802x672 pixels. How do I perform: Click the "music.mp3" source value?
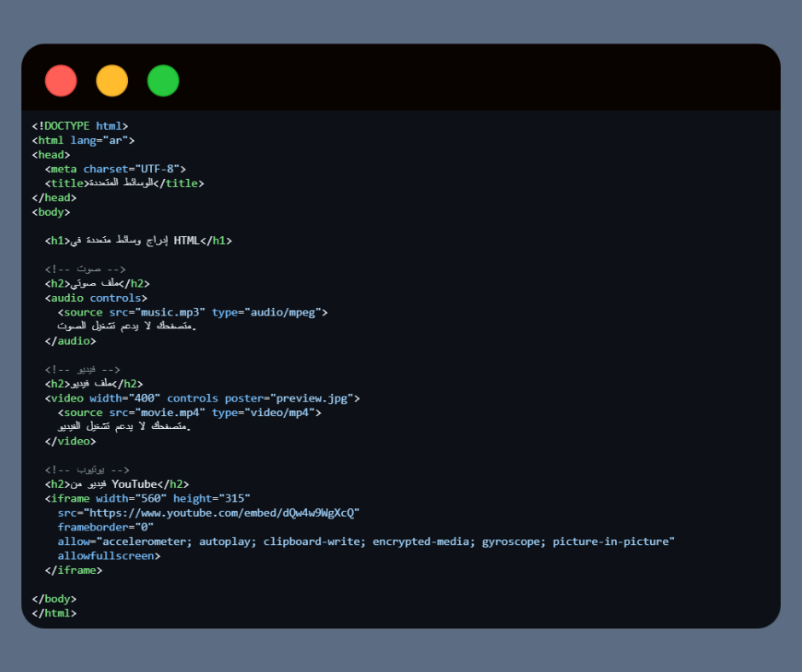171,312
